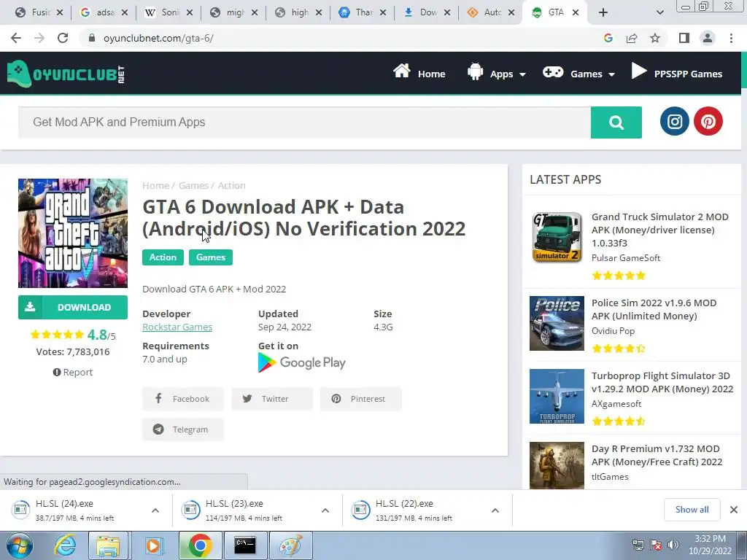Open the tab search dropdown arrow

click(659, 12)
